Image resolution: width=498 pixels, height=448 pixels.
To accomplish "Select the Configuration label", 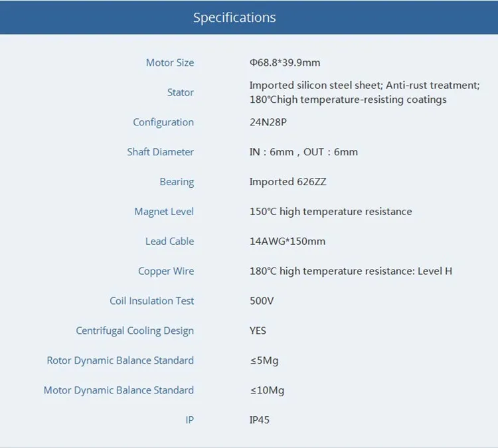I will tap(163, 122).
